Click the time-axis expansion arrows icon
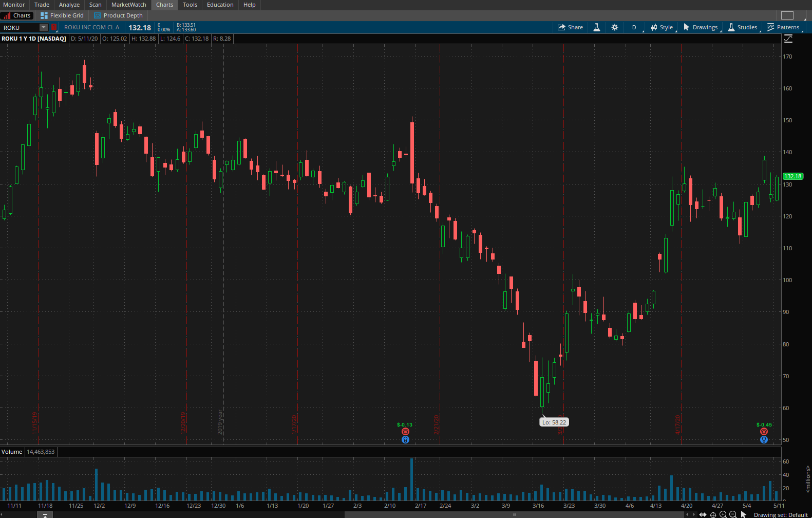Viewport: 812px width, 518px height. pos(703,514)
